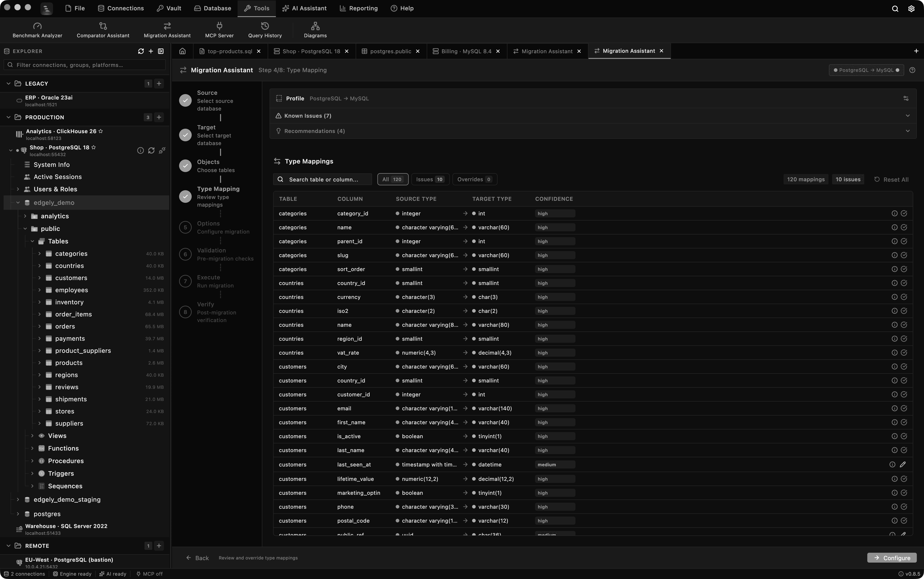Accept the customers phone mapping
The height and width of the screenshot is (579, 924).
(x=904, y=507)
